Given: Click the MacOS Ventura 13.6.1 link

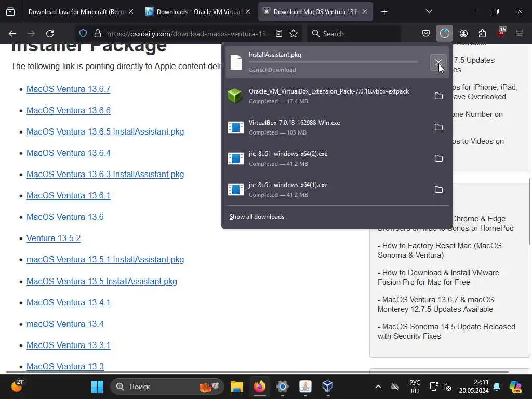Looking at the screenshot, I should pyautogui.click(x=69, y=196).
